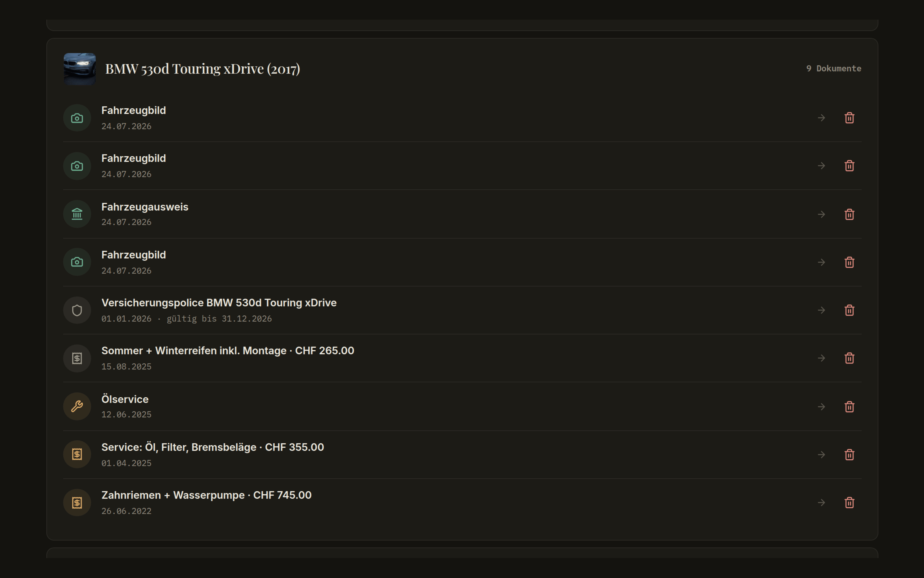The image size is (924, 578).
Task: Delete the Ölservice entry
Action: (x=849, y=407)
